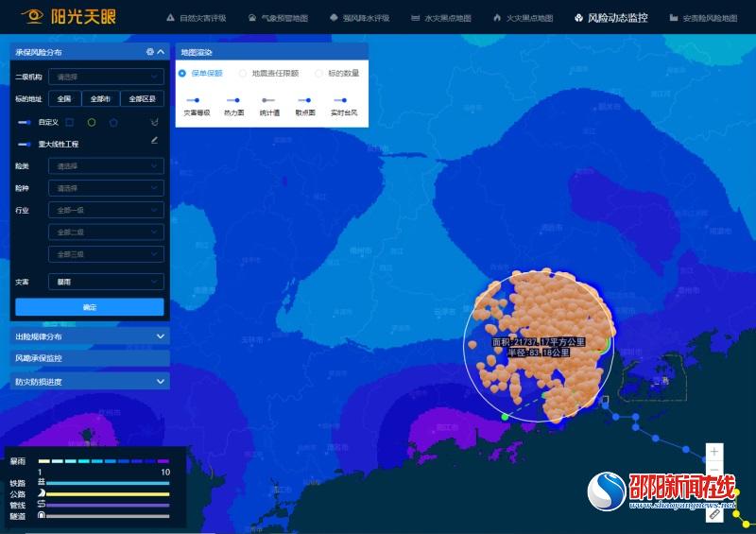Click the yellow typhoon track point near ruler
Screen dimensions: 756x534
click(x=736, y=513)
